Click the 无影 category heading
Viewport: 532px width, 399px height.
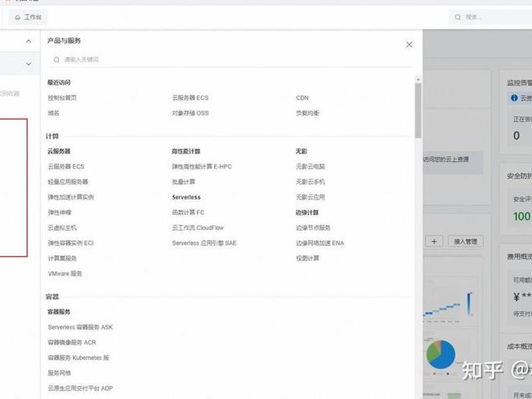301,152
